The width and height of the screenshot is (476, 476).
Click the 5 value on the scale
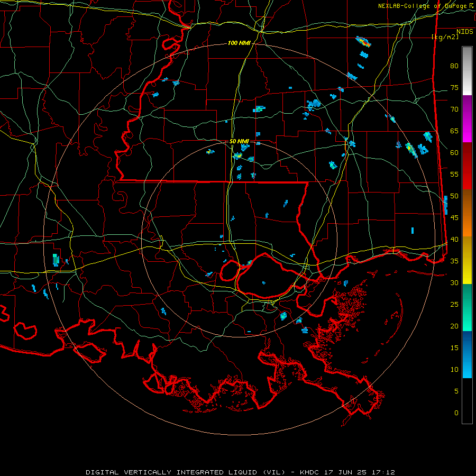click(456, 391)
